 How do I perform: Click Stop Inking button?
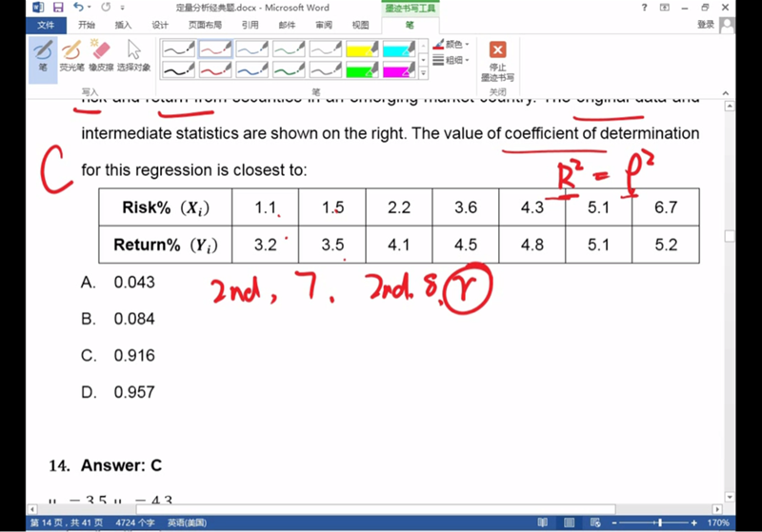tap(497, 61)
